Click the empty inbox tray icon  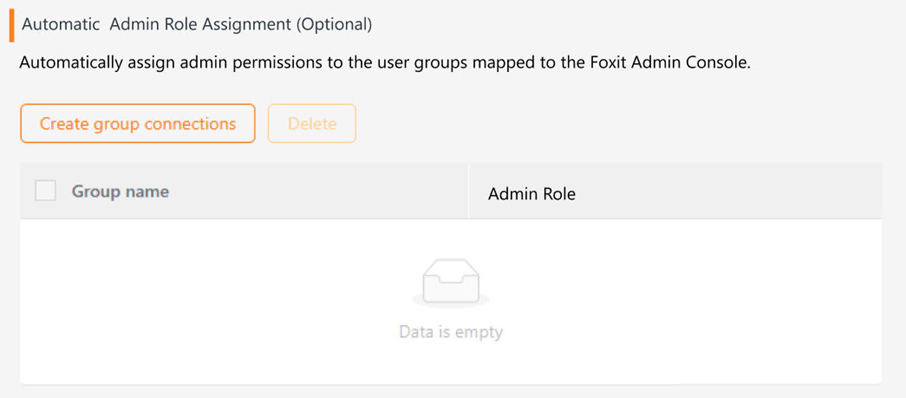tap(451, 282)
